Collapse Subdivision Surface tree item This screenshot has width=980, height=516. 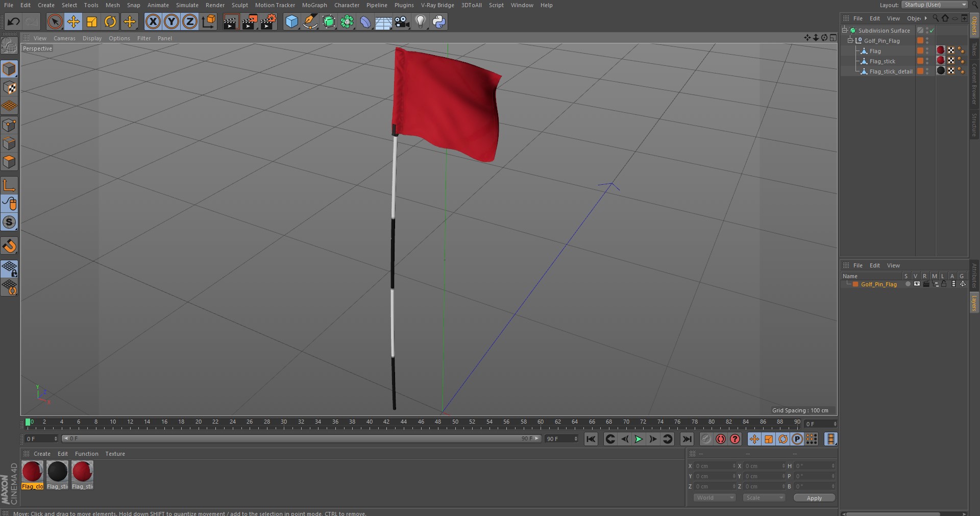coord(845,30)
